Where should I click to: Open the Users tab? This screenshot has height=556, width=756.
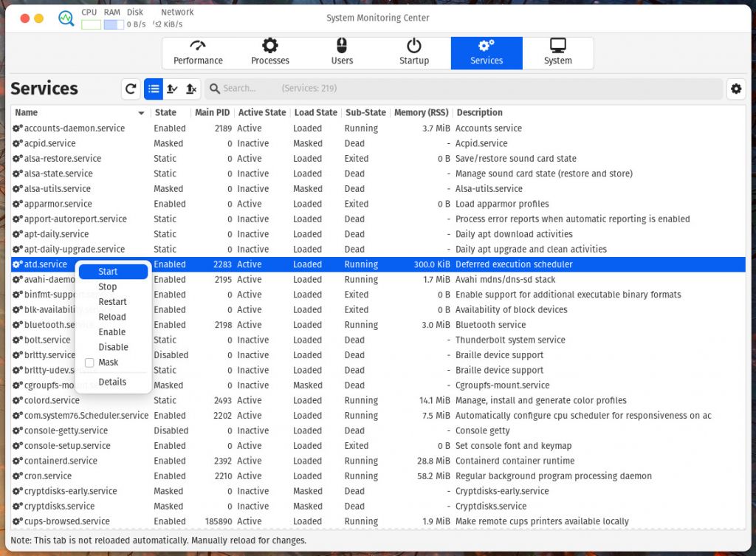(x=342, y=52)
